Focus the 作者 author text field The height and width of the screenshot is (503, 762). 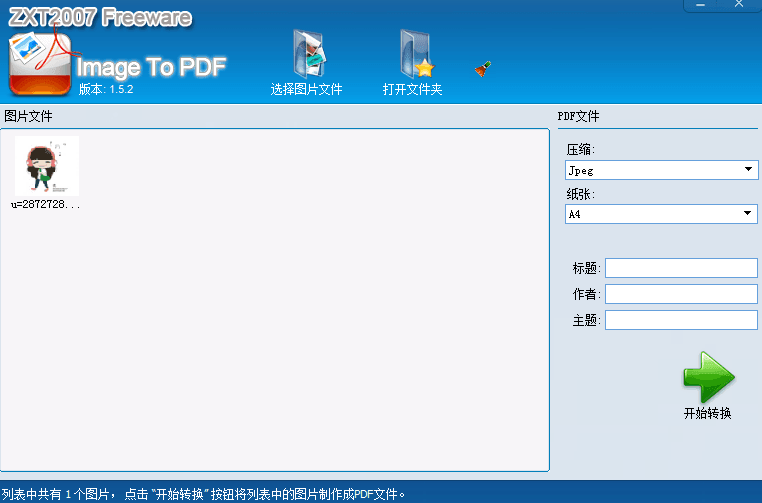click(x=681, y=294)
